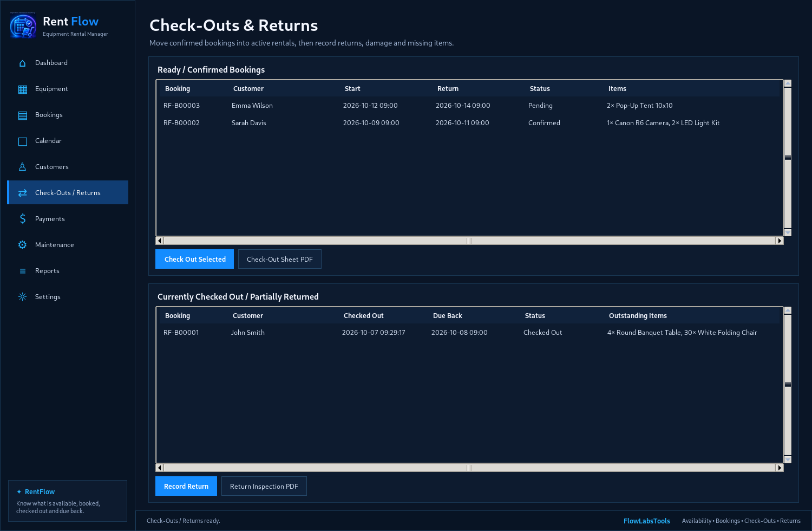Open the Dashboard page
Image resolution: width=812 pixels, height=531 pixels.
tap(68, 63)
